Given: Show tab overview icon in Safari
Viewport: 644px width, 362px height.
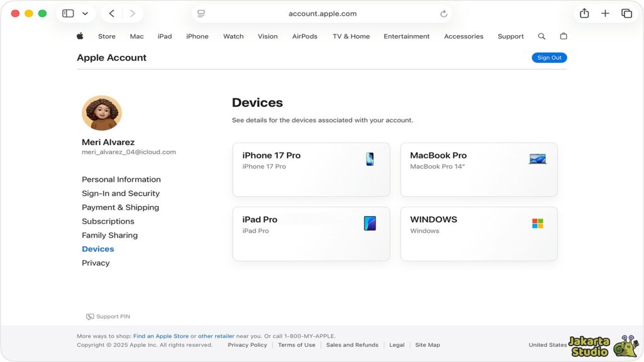Looking at the screenshot, I should tap(626, 13).
